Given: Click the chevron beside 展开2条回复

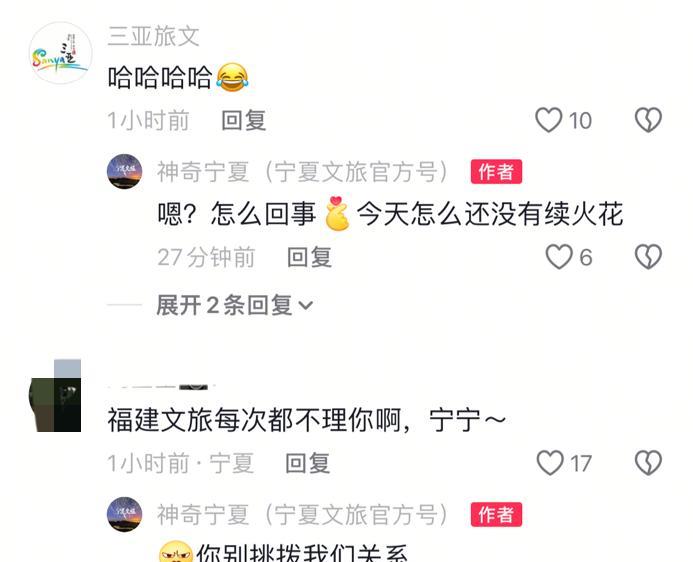Looking at the screenshot, I should pyautogui.click(x=306, y=305).
